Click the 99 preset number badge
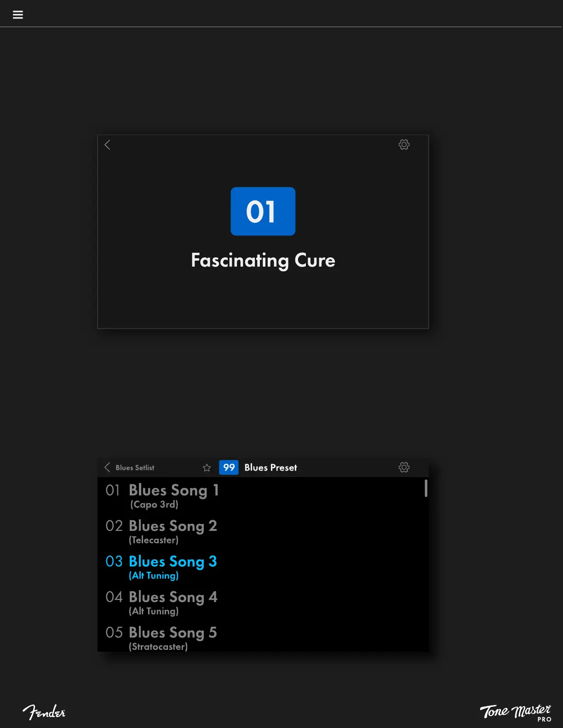 point(229,467)
